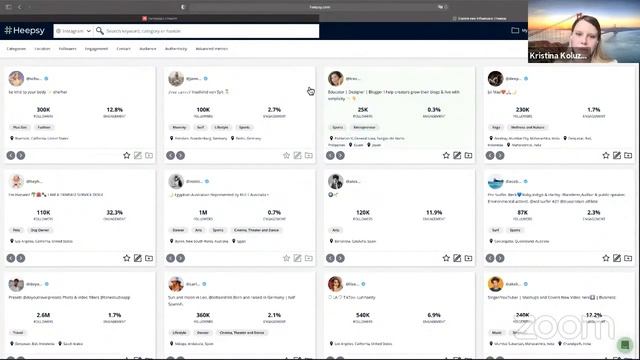The height and width of the screenshot is (360, 640).
Task: Open avatar of the 2.6M followers influencer
Action: click(16, 284)
